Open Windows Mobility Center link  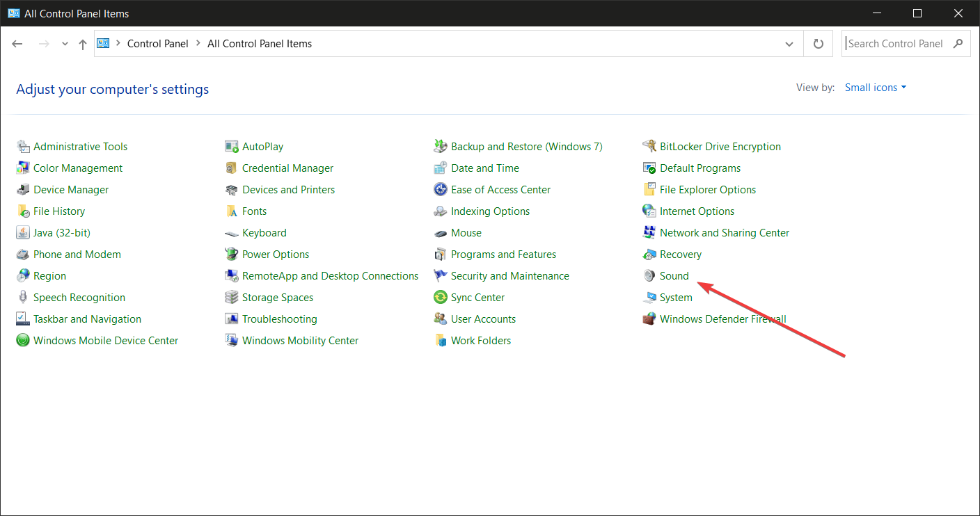pyautogui.click(x=300, y=341)
